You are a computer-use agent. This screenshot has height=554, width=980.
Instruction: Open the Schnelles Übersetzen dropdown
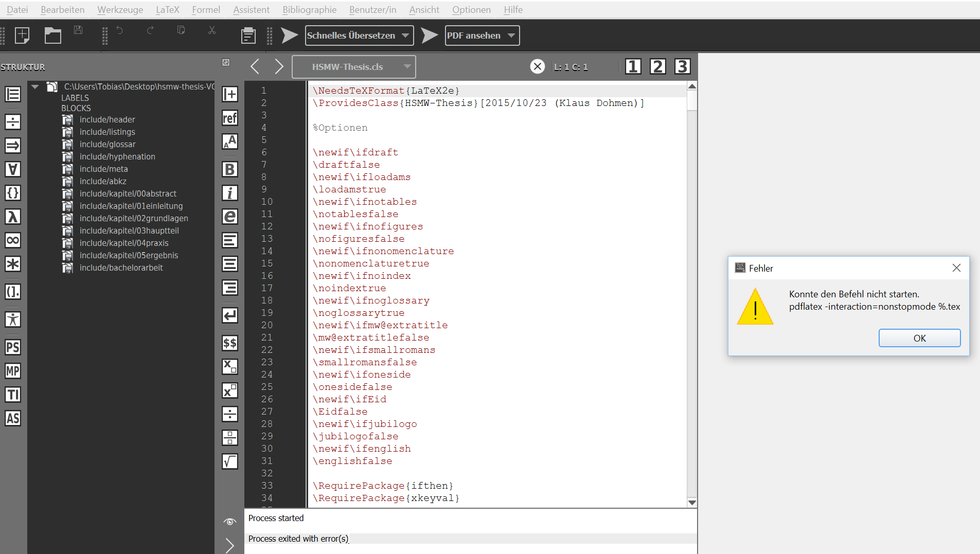tap(405, 35)
